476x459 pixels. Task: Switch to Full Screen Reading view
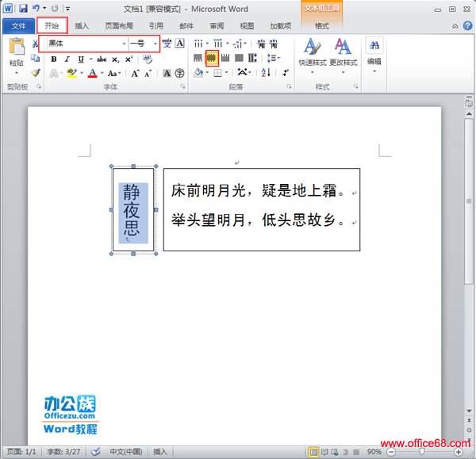tap(324, 453)
